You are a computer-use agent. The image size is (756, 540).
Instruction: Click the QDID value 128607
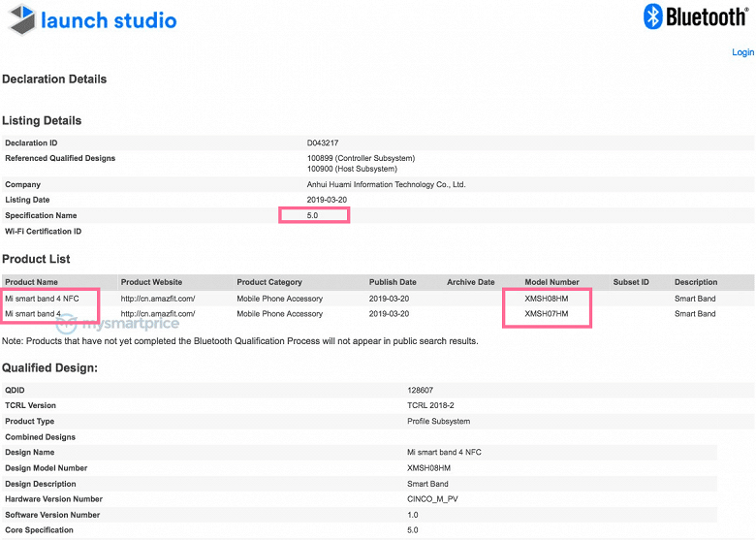421,390
